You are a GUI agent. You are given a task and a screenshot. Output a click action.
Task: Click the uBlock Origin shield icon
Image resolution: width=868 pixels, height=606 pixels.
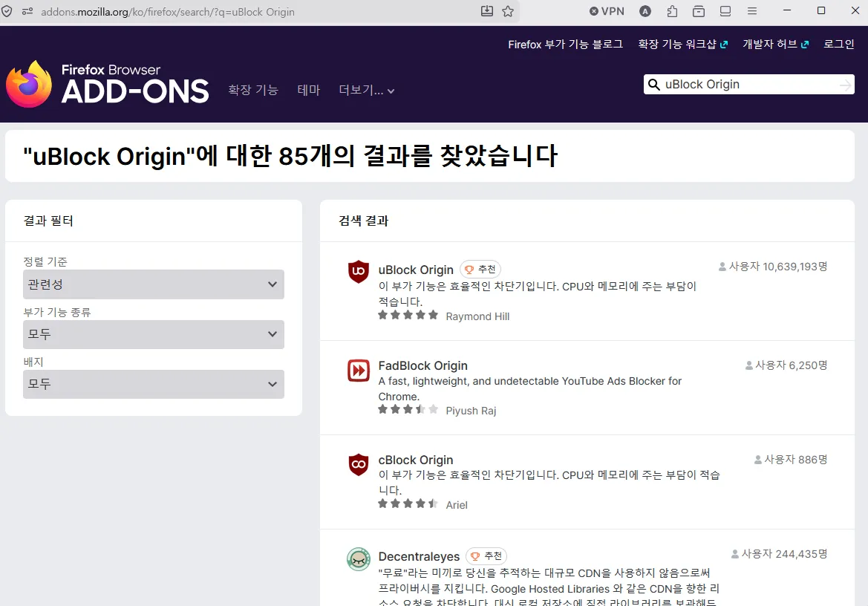[x=358, y=271]
